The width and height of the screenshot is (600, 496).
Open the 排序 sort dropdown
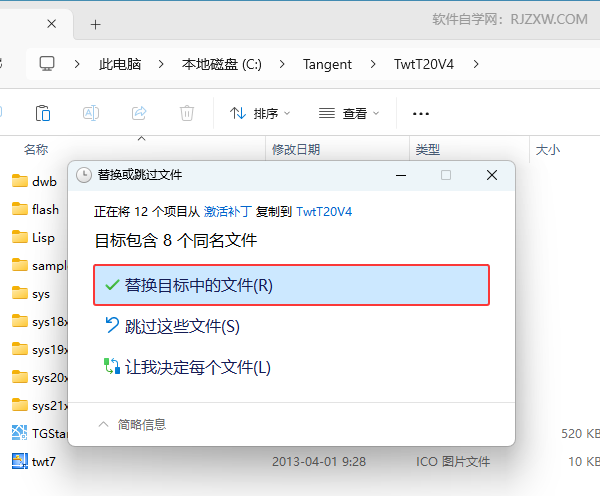tap(260, 113)
